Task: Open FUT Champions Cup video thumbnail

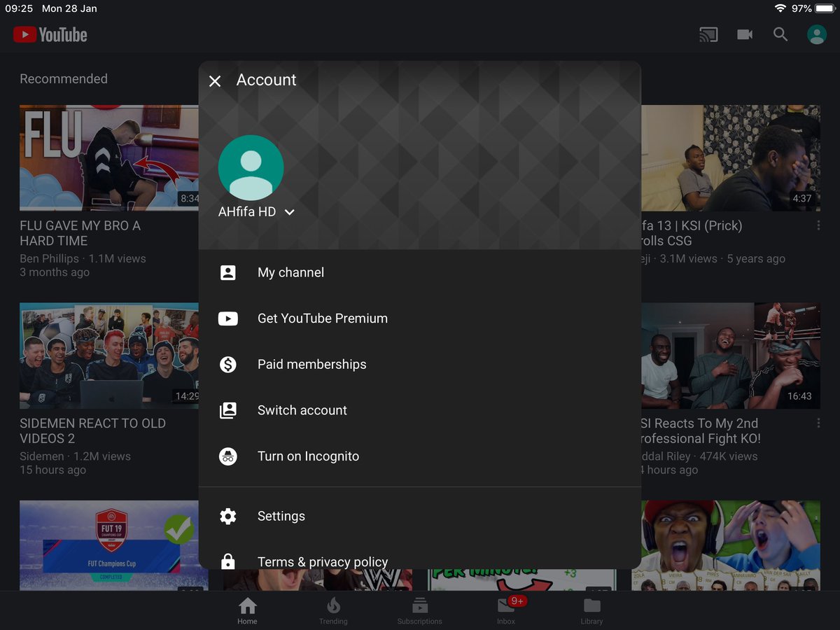Action: coord(109,545)
